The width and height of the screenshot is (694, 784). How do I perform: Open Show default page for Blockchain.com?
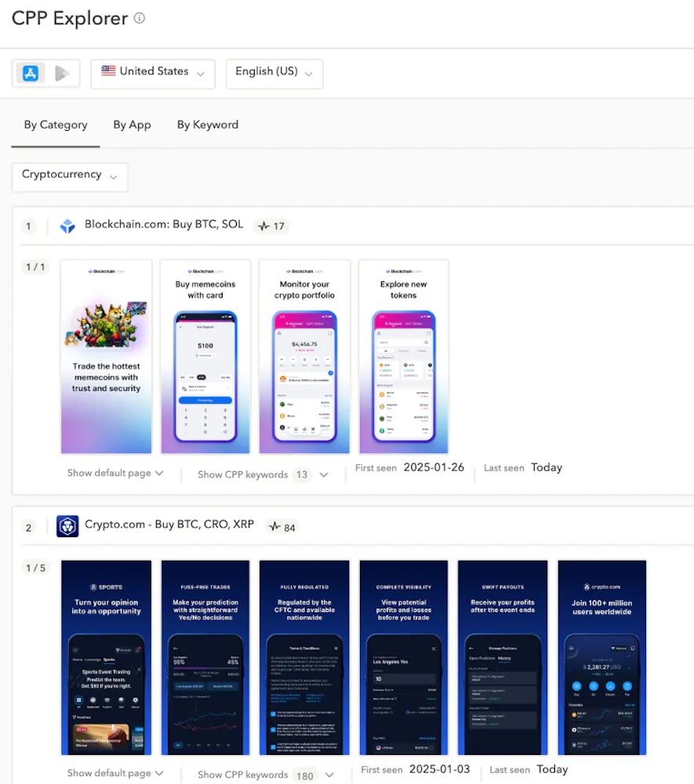point(115,473)
